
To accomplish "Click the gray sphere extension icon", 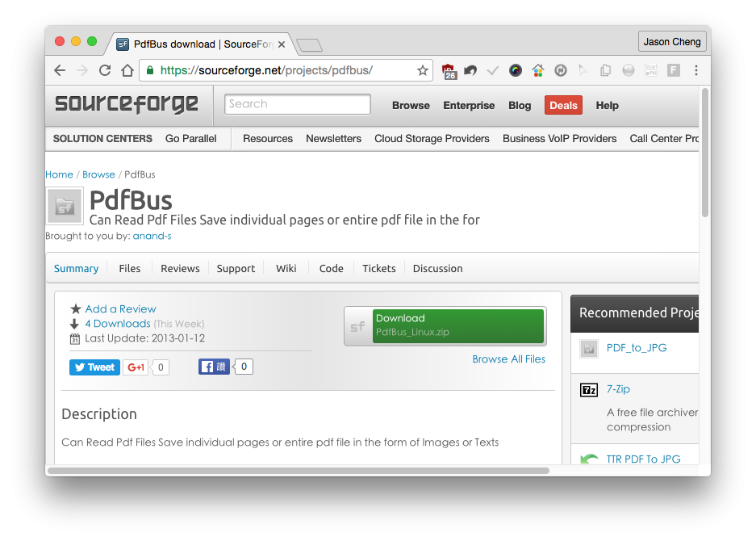I will click(629, 70).
